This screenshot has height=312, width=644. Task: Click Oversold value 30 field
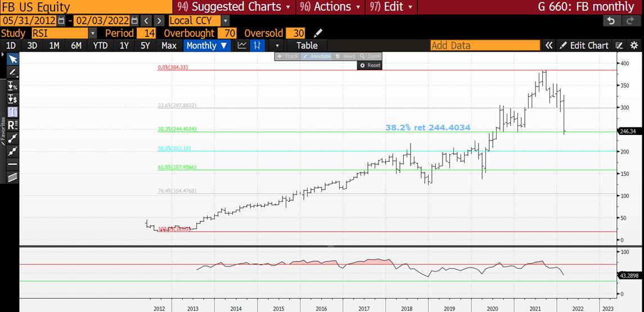click(296, 33)
